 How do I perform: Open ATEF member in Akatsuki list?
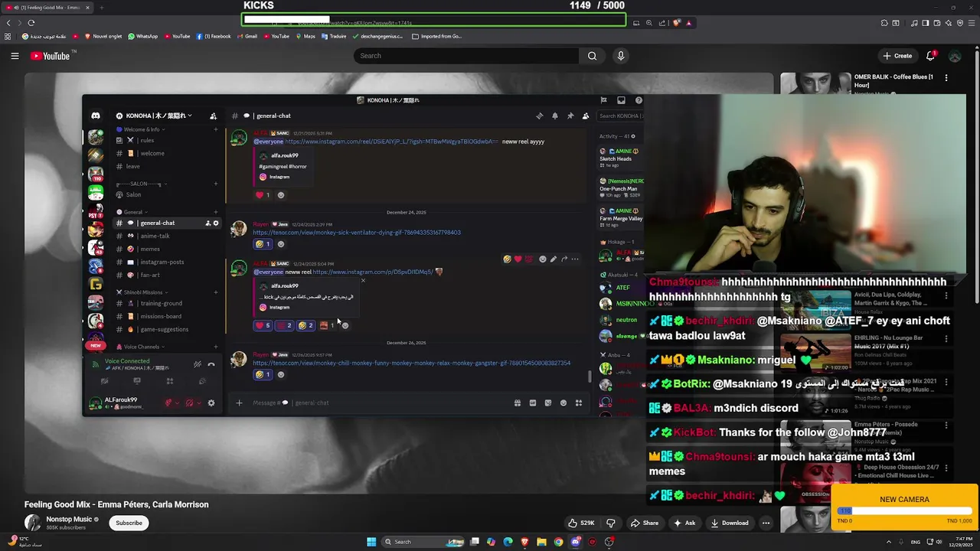(621, 288)
